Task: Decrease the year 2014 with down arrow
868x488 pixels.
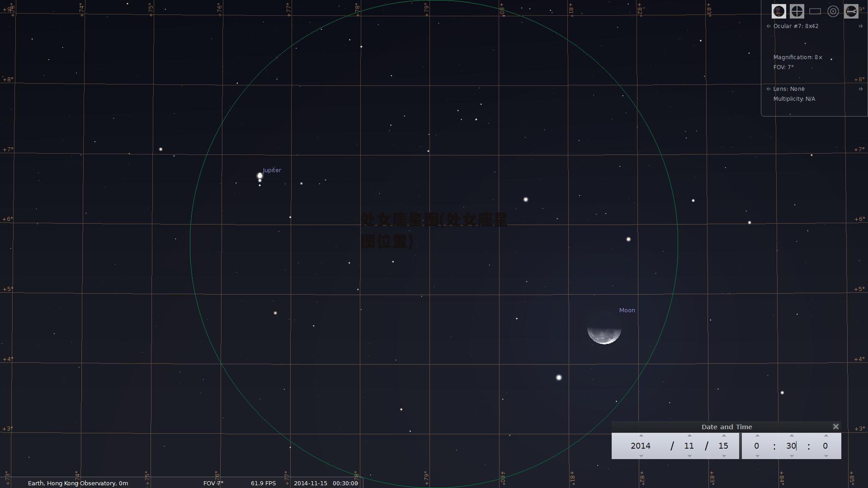Action: point(641,456)
